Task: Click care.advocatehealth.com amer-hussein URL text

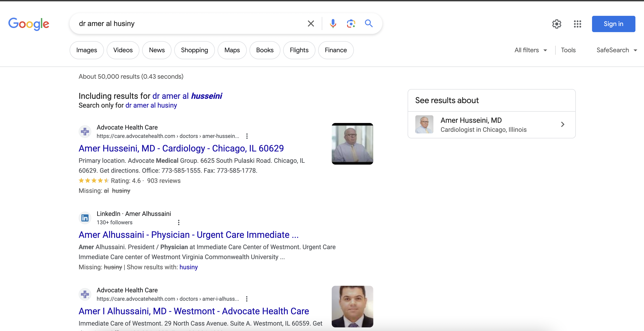Action: click(x=168, y=136)
